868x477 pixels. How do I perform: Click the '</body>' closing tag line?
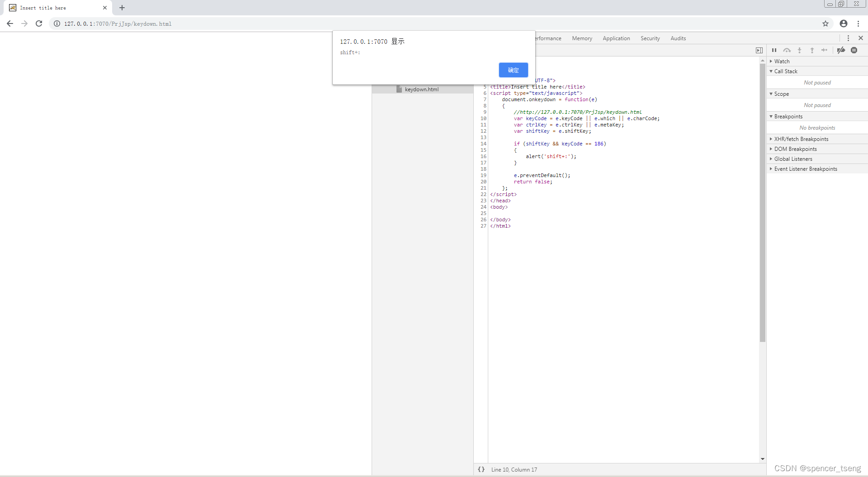pos(500,220)
